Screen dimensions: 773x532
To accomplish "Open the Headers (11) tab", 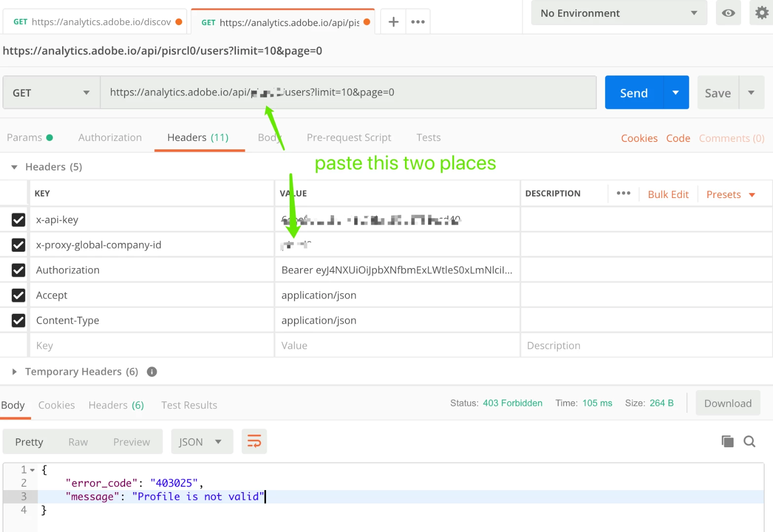I will click(x=198, y=137).
